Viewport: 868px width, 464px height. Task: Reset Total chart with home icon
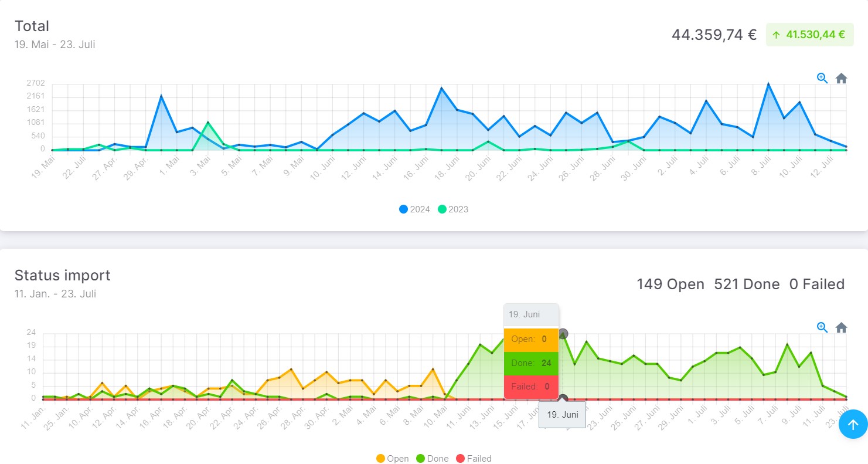[x=841, y=78]
